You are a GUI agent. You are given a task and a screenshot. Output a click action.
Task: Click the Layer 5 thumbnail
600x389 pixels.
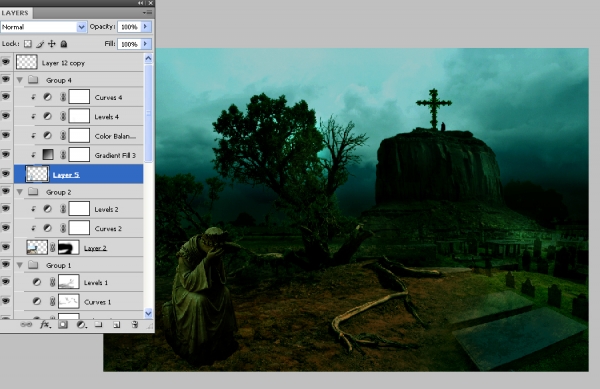coord(37,174)
